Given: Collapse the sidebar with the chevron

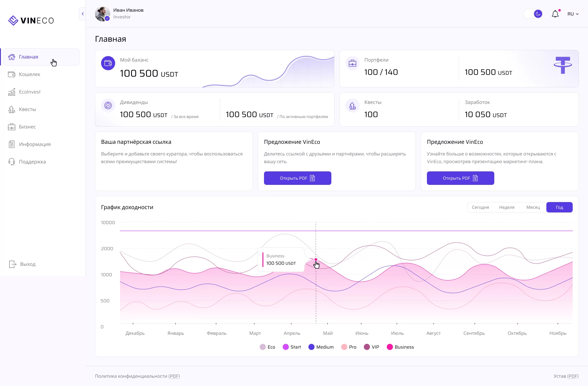Looking at the screenshot, I should (82, 14).
